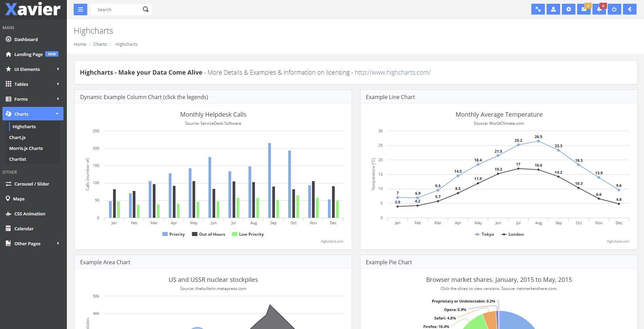
Task: Enter fullscreen with the expand arrows icon
Action: (538, 9)
